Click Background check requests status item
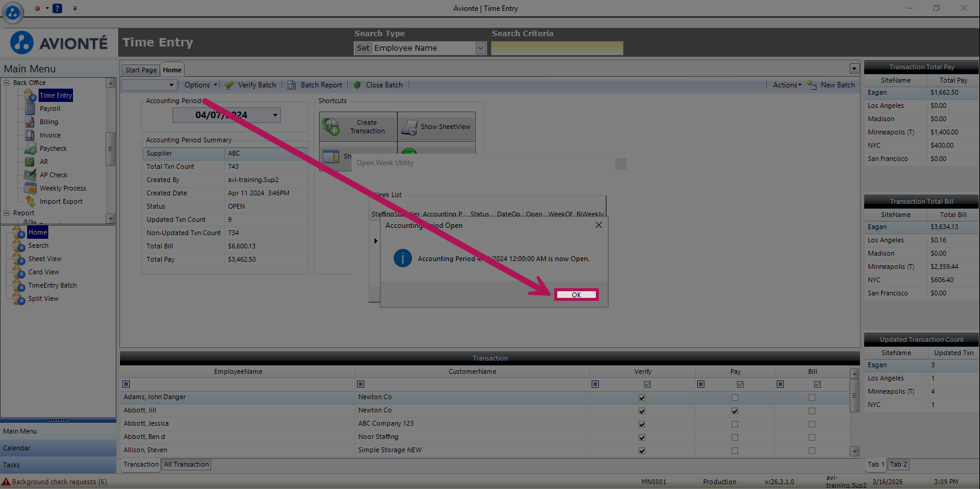The width and height of the screenshot is (980, 489). (54, 482)
